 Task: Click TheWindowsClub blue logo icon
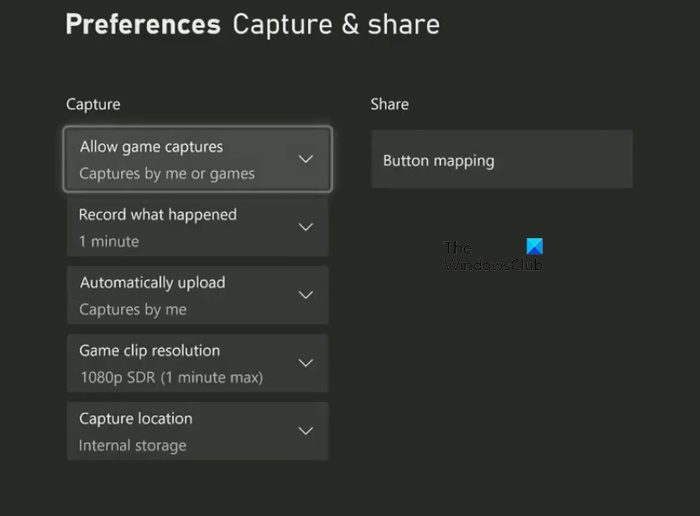534,247
